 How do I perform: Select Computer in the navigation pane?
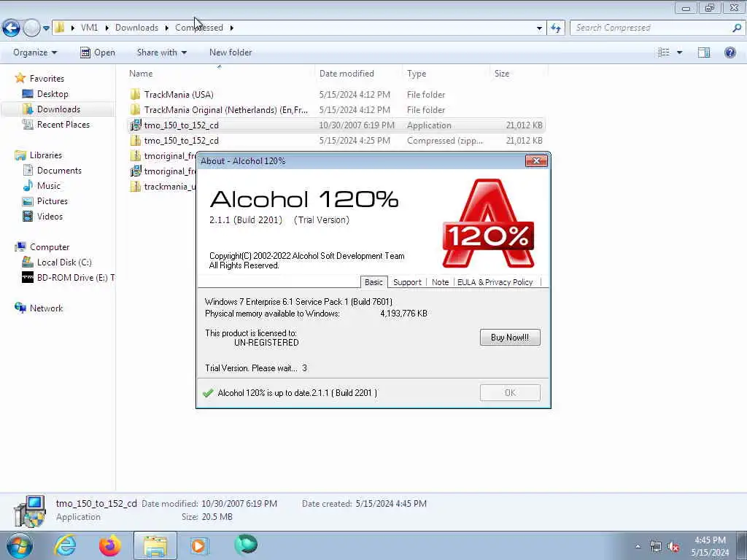[x=42, y=246]
